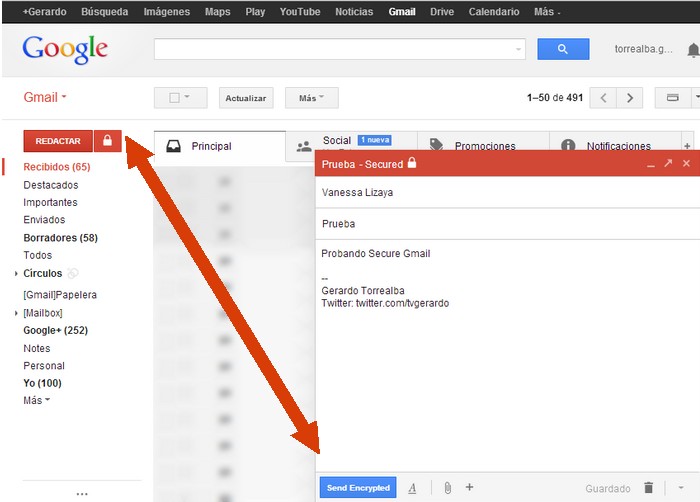Open Recibidos (65) inbox
Viewport: 700px width, 502px height.
(57, 167)
